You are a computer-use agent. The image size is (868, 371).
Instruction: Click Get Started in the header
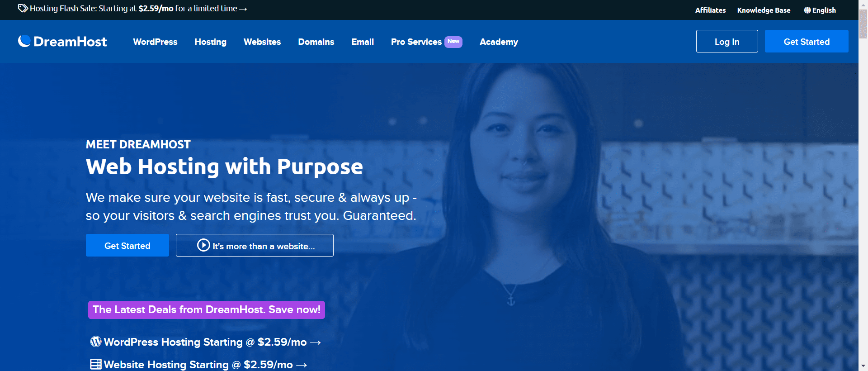point(807,41)
